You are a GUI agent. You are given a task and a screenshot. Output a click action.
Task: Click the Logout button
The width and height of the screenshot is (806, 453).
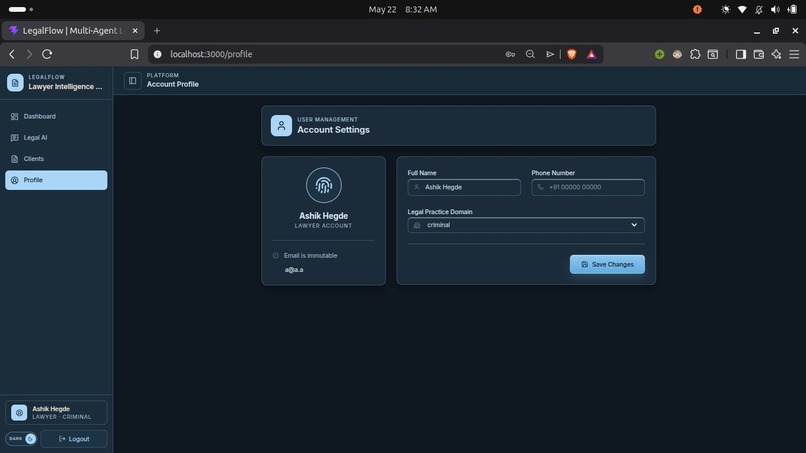click(x=74, y=439)
